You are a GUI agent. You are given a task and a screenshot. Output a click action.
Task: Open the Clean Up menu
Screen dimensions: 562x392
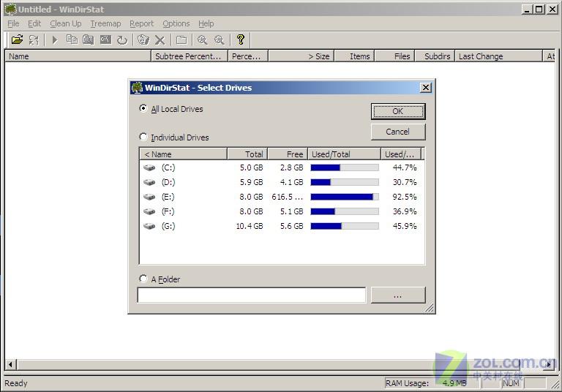[66, 23]
